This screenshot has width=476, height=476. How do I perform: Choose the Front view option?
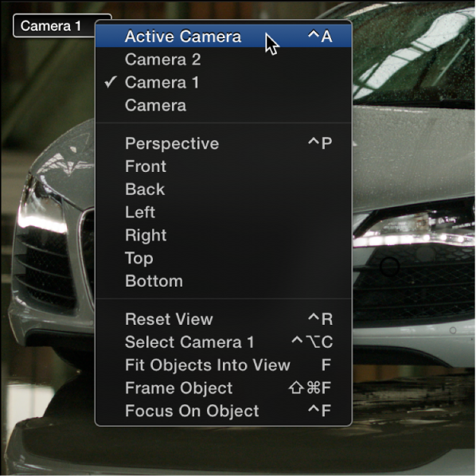click(224, 166)
